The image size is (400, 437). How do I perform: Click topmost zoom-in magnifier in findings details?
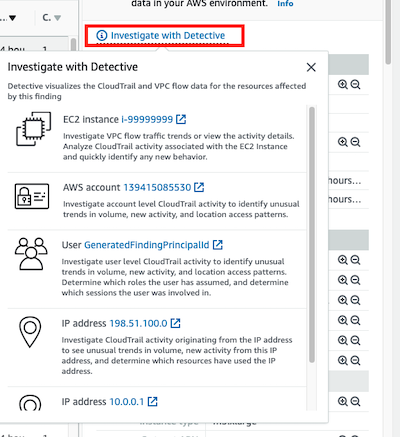point(343,85)
